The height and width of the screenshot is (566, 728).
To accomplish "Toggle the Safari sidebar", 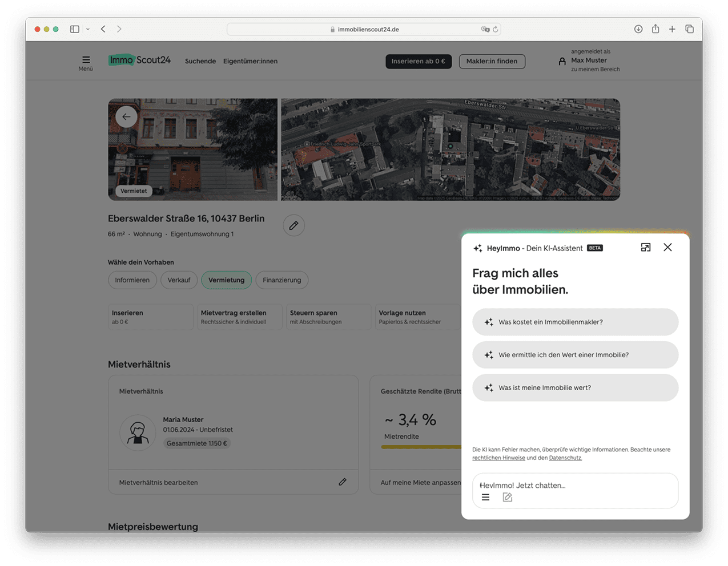I will pos(74,29).
